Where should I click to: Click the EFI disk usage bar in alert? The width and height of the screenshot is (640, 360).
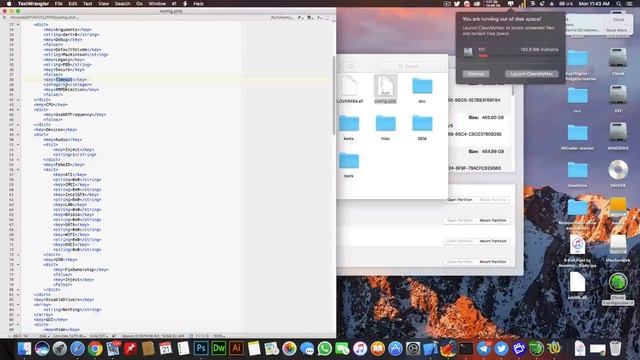[x=518, y=56]
